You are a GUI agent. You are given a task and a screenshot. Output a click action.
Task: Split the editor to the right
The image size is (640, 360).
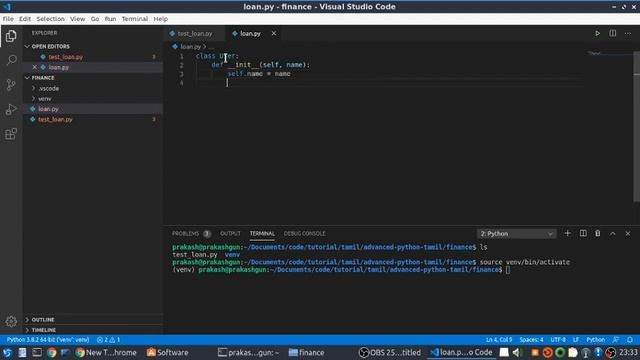tap(613, 33)
